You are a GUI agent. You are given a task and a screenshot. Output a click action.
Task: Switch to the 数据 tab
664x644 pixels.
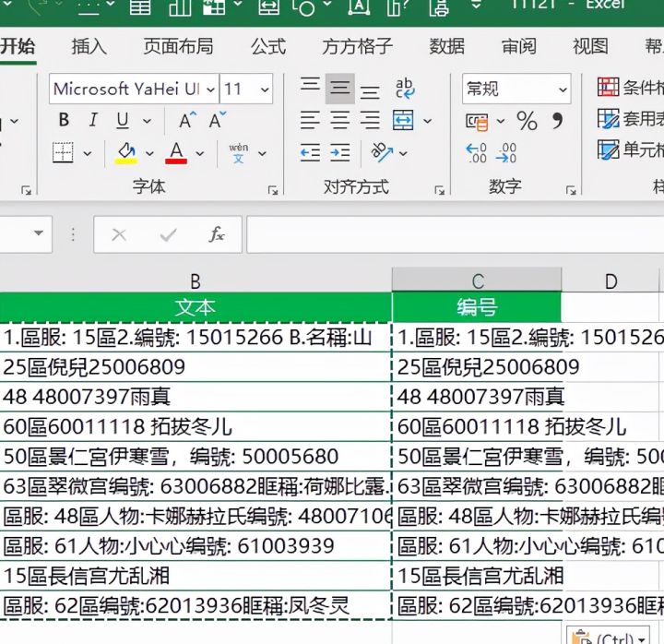pyautogui.click(x=446, y=47)
